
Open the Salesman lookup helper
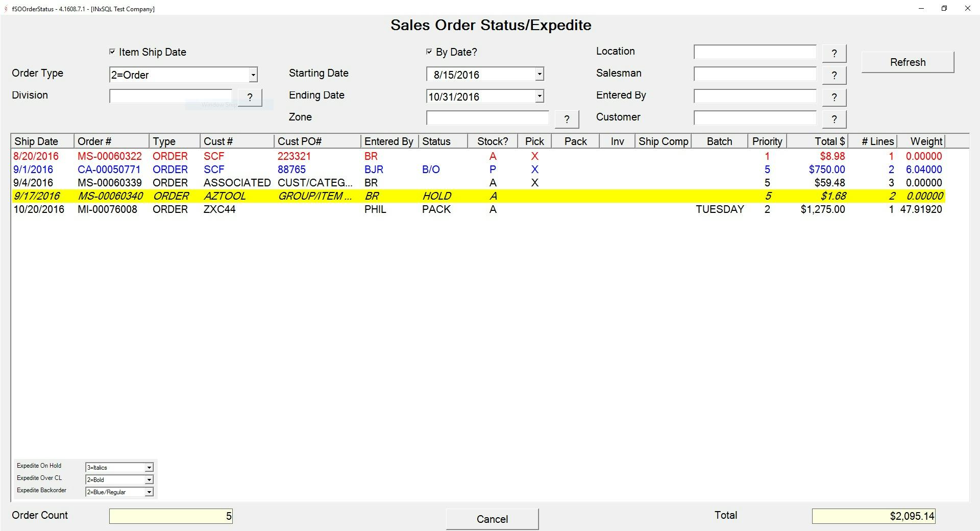click(x=834, y=75)
